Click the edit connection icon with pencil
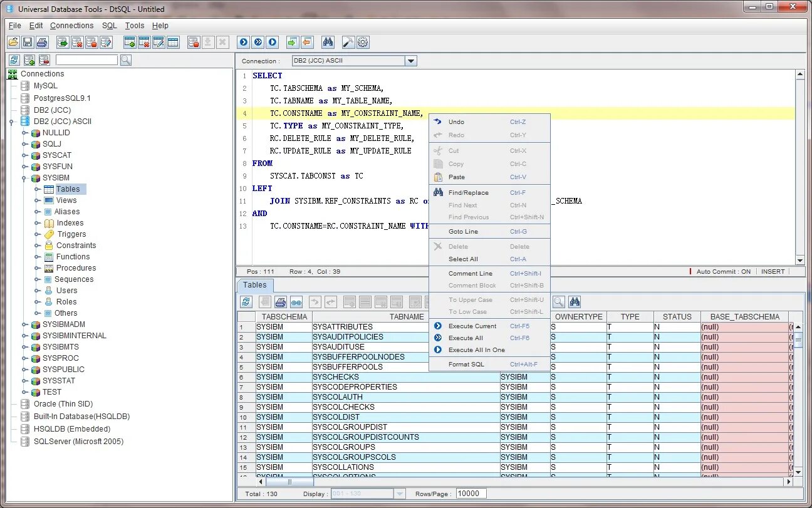Screen dimensions: 812x508 click(106, 42)
